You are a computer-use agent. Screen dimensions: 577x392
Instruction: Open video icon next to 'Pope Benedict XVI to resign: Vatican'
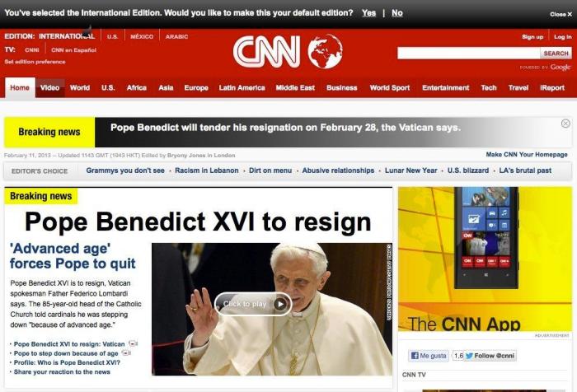click(x=133, y=344)
